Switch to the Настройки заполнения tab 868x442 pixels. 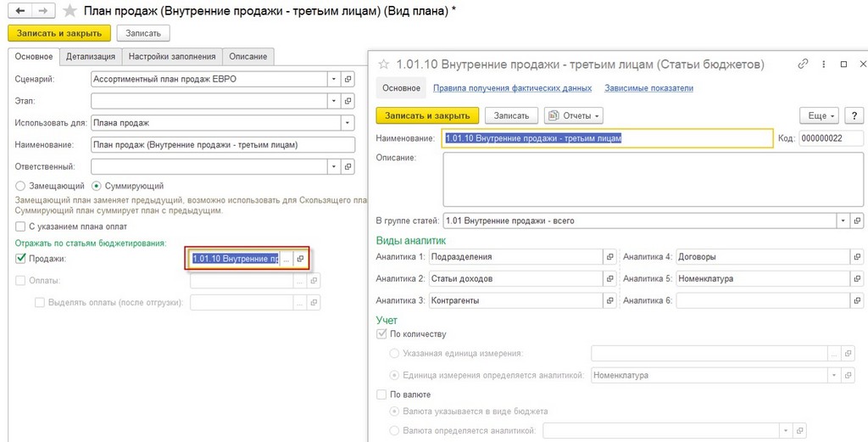pos(172,57)
